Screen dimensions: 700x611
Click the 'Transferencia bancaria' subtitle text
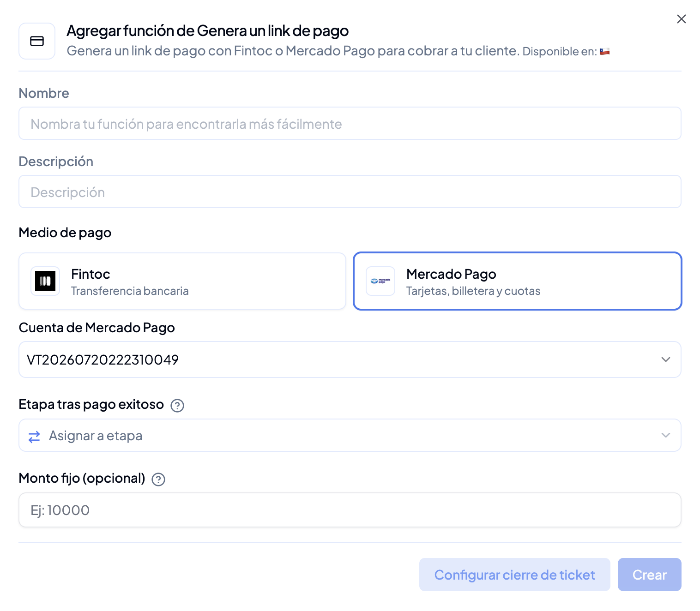click(130, 291)
